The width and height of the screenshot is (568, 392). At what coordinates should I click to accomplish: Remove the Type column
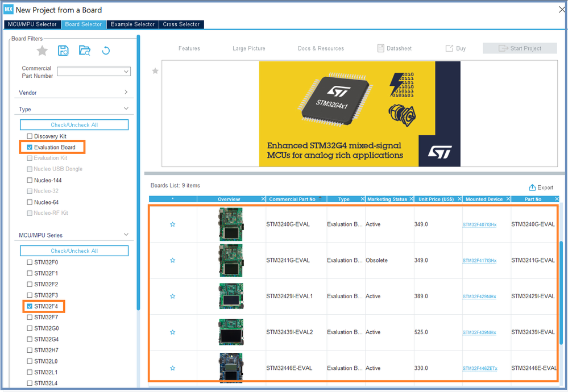(x=363, y=199)
